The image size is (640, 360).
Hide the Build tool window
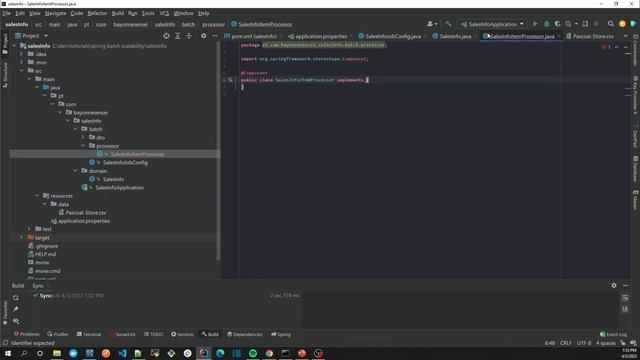click(x=625, y=285)
